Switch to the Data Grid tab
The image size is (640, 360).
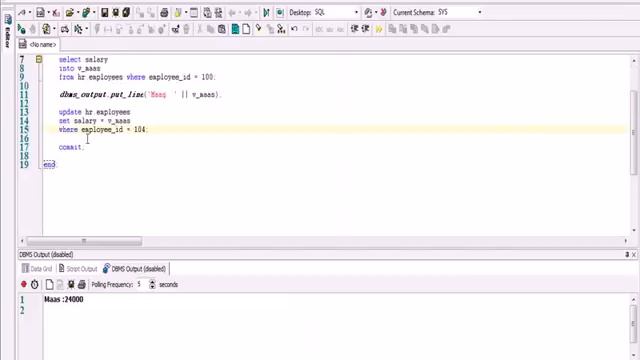[x=37, y=269]
